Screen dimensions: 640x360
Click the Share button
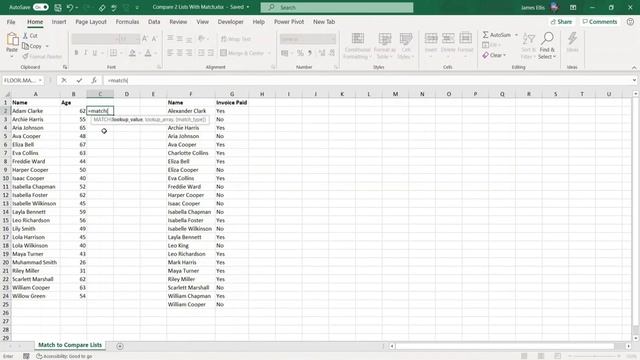[x=561, y=22]
